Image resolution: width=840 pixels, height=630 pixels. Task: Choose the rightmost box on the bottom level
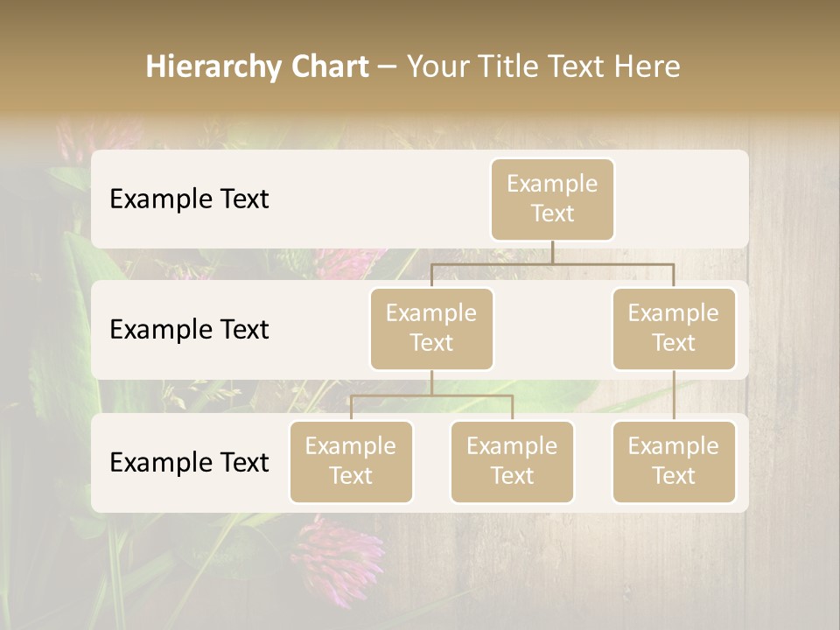click(674, 461)
